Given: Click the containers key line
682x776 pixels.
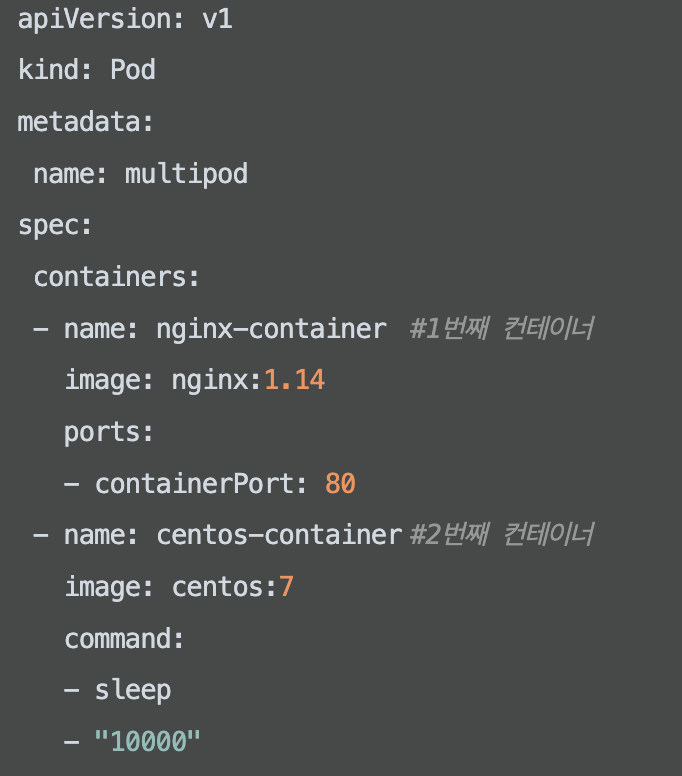Looking at the screenshot, I should tap(116, 277).
